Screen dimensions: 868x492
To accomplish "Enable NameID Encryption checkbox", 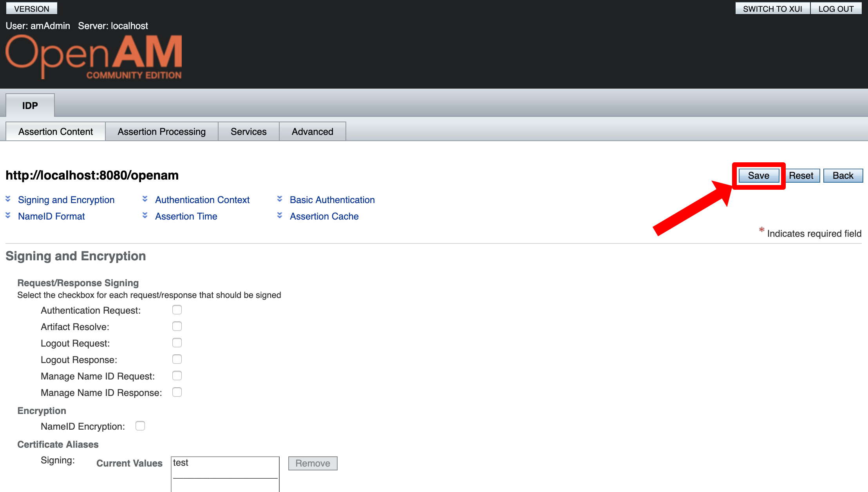I will tap(140, 426).
